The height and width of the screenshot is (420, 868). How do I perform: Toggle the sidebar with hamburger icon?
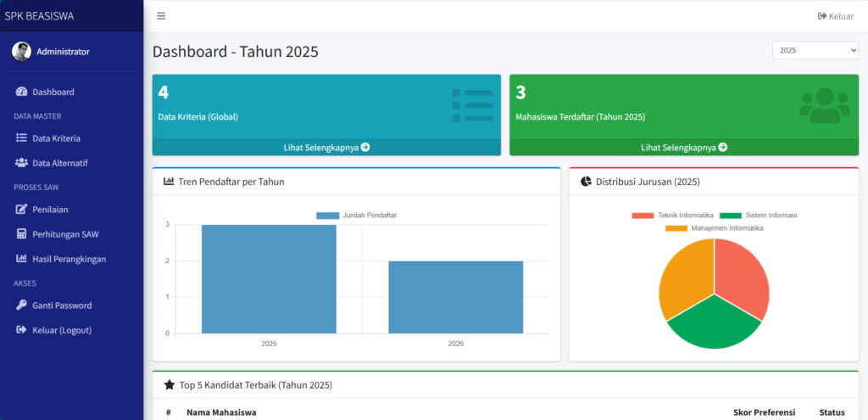pos(161,16)
